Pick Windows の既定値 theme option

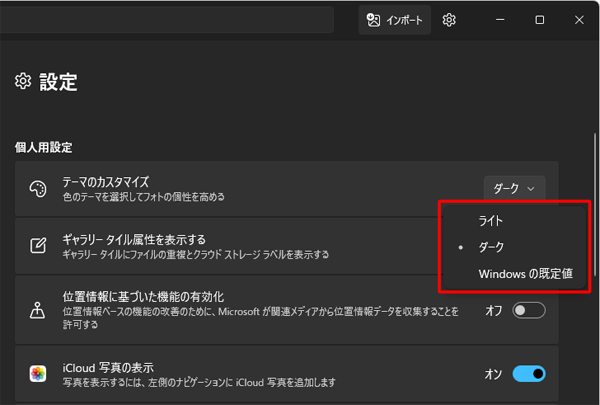(x=525, y=274)
